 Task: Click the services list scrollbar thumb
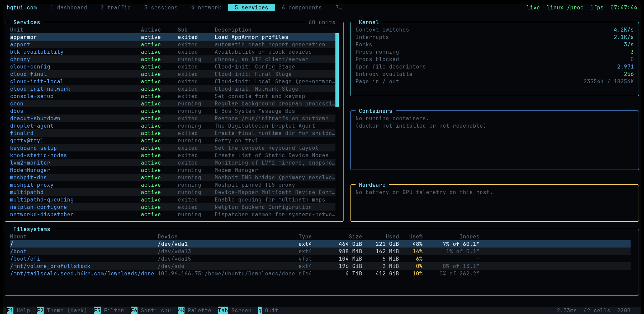[337, 70]
